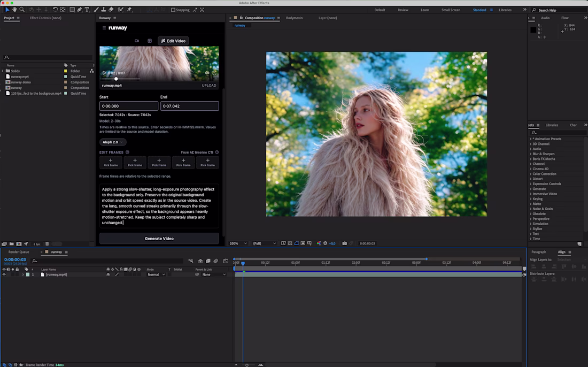Select the Brush tool
588x367 pixels.
96,10
